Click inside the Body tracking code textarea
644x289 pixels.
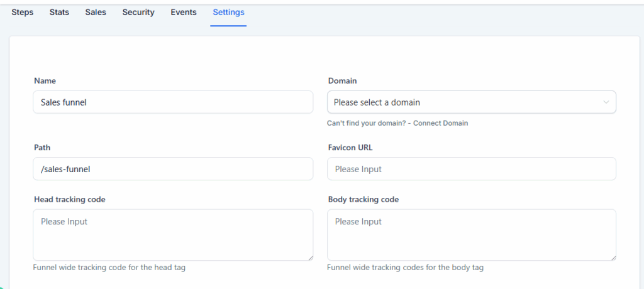(471, 234)
